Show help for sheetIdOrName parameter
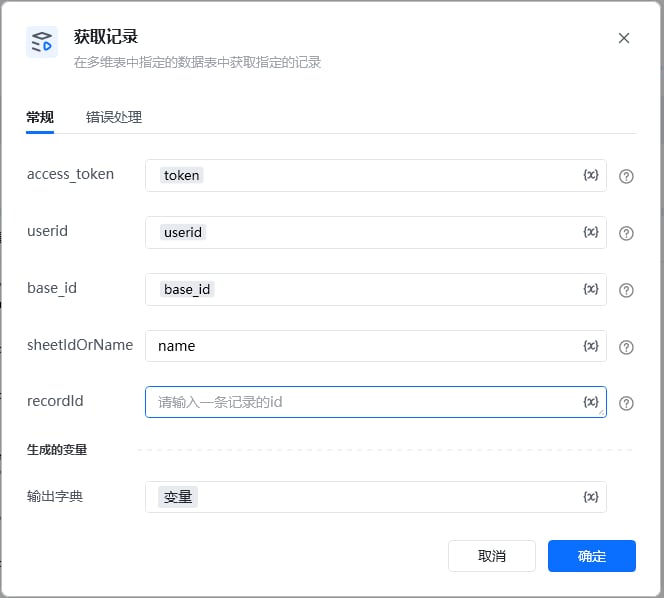Screen dimensions: 664x598 (626, 347)
